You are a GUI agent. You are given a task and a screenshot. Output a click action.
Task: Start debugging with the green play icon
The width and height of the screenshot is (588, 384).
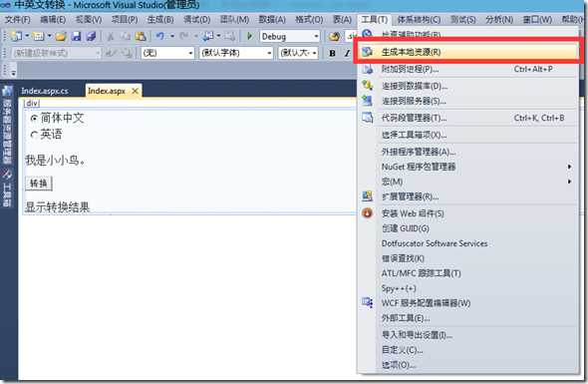[249, 37]
